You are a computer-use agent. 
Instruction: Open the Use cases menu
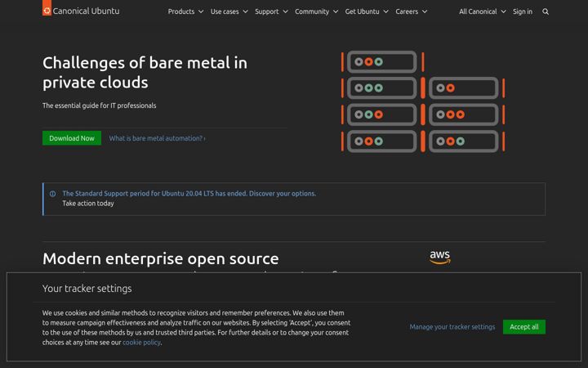coord(229,11)
